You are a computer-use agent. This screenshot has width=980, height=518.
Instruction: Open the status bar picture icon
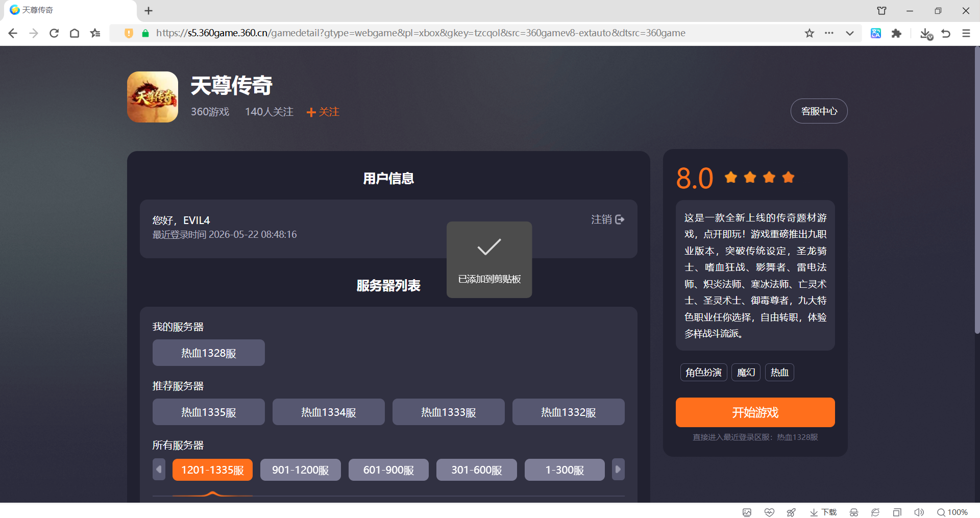(x=747, y=512)
